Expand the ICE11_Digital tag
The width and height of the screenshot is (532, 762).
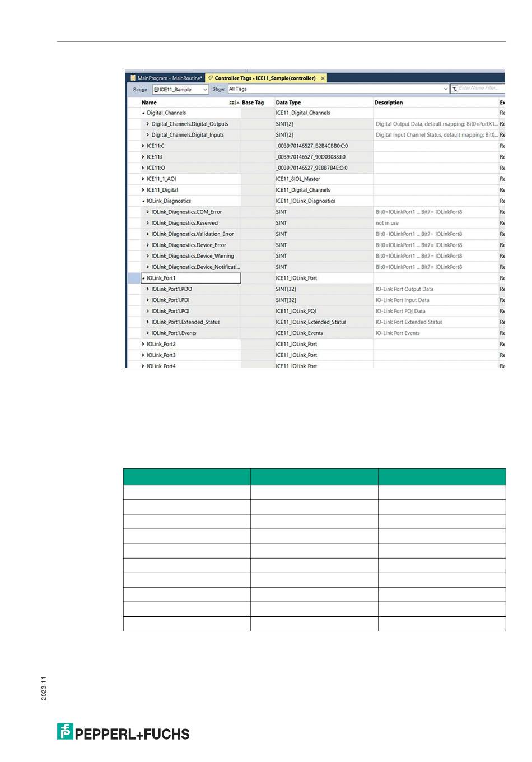point(143,190)
